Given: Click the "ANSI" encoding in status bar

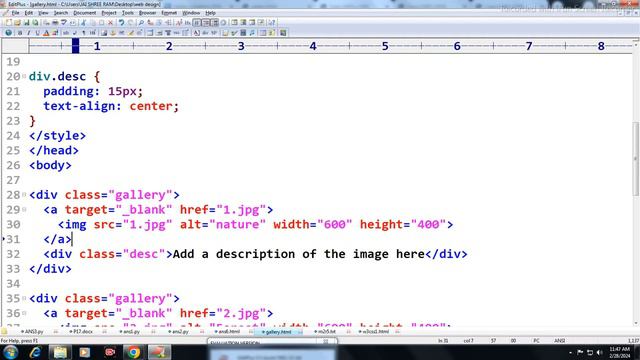Looking at the screenshot, I should 560,340.
